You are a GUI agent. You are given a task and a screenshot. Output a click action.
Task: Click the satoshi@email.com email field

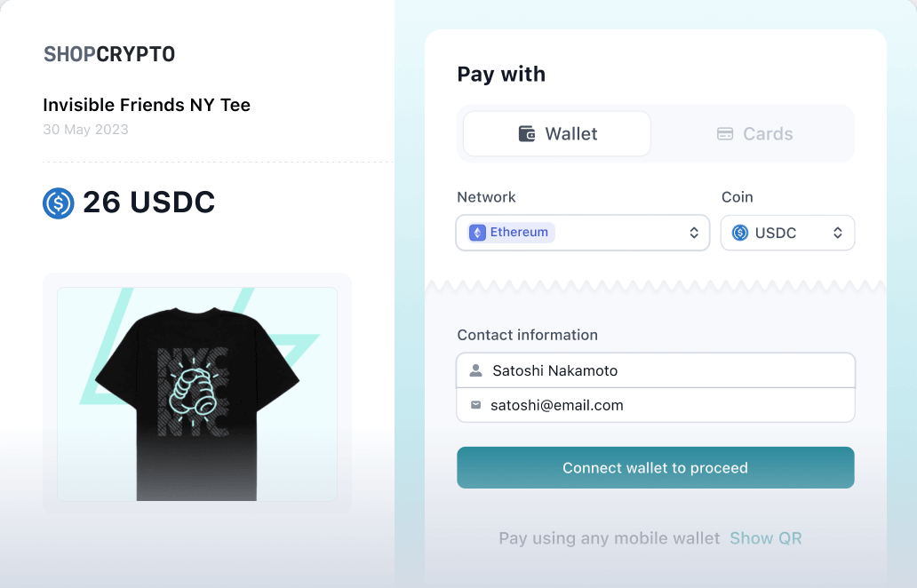click(x=656, y=405)
